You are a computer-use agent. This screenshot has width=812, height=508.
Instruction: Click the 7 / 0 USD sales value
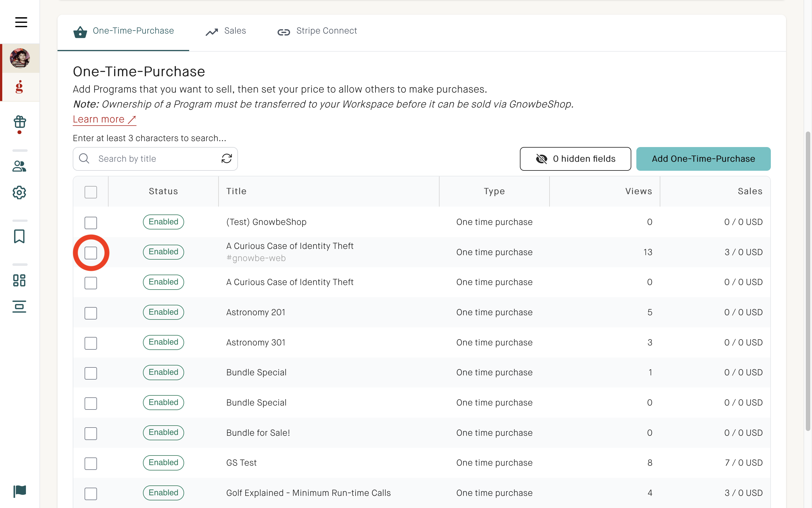pyautogui.click(x=743, y=463)
